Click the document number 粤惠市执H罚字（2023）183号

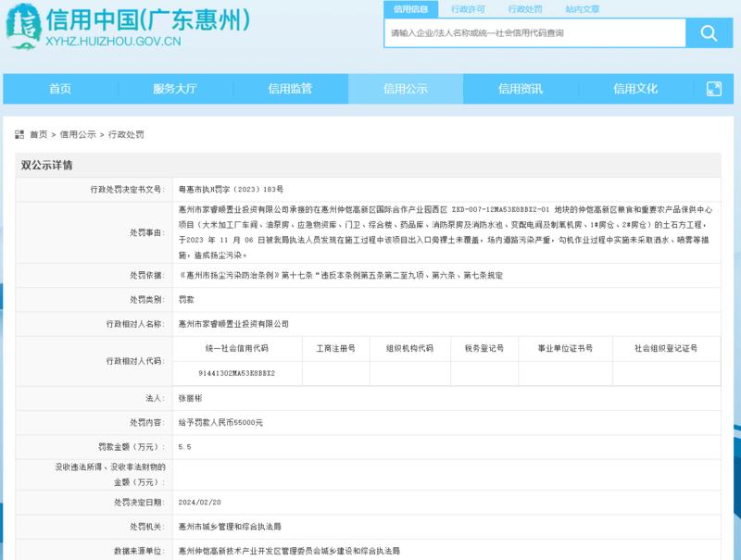click(231, 190)
